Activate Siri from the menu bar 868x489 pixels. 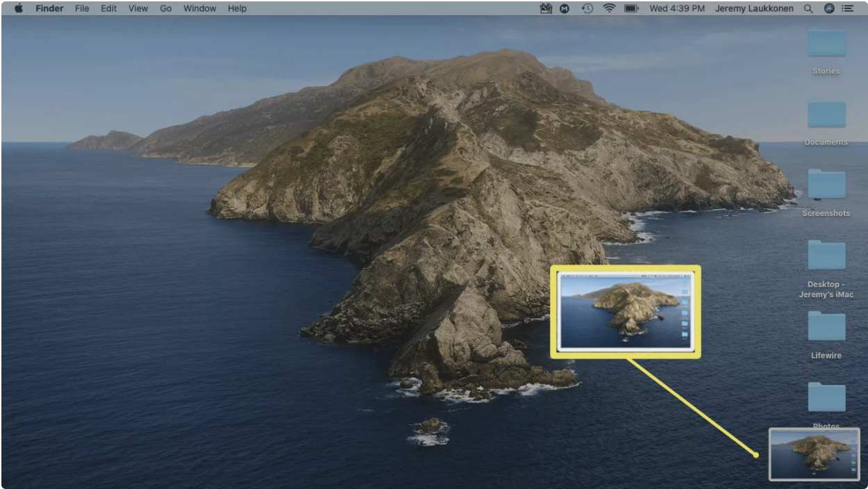tap(828, 8)
